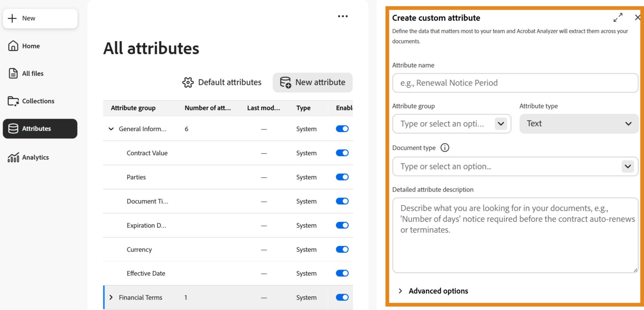Screen dimensions: 644x310
Task: Open Collections folder icon
Action: pos(13,101)
